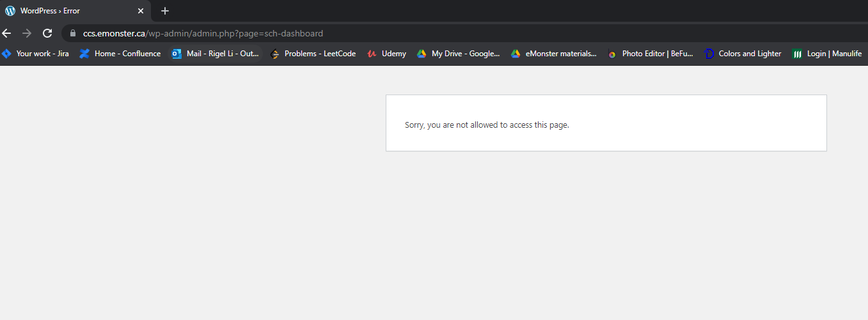Open Your work - Jira bookmark

tap(35, 54)
